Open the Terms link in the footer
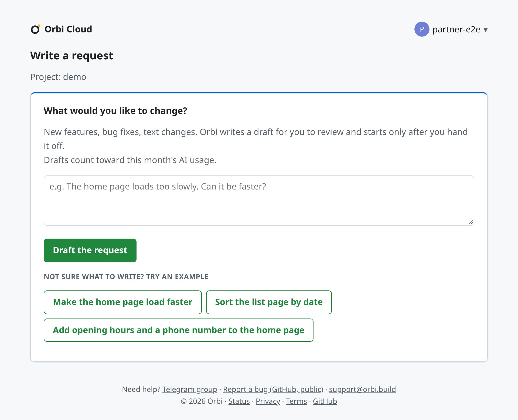The image size is (518, 420). 297,401
